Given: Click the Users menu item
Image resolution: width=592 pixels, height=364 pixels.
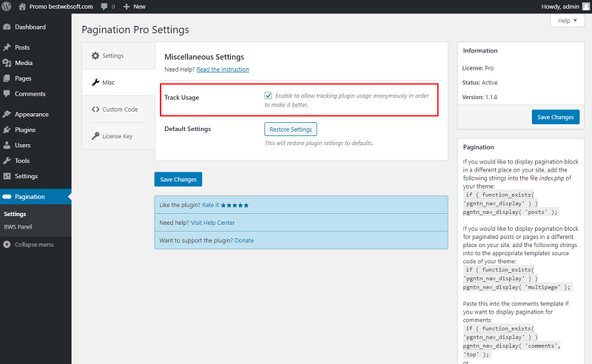Looking at the screenshot, I should (x=36, y=145).
